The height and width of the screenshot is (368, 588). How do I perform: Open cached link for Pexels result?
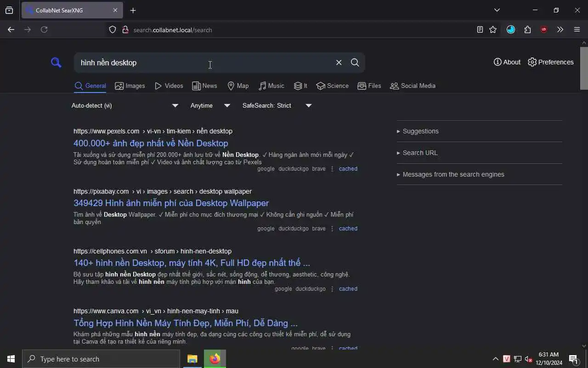point(348,169)
